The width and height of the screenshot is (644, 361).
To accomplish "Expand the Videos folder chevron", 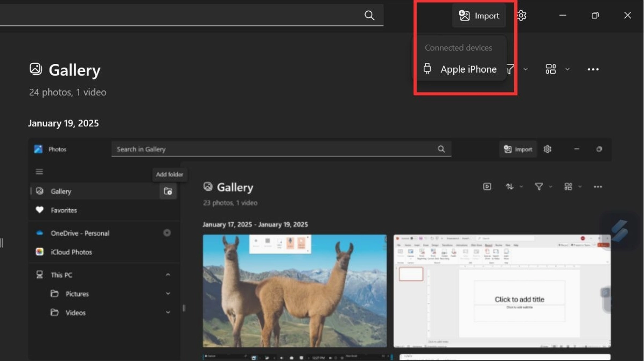I will click(x=168, y=313).
